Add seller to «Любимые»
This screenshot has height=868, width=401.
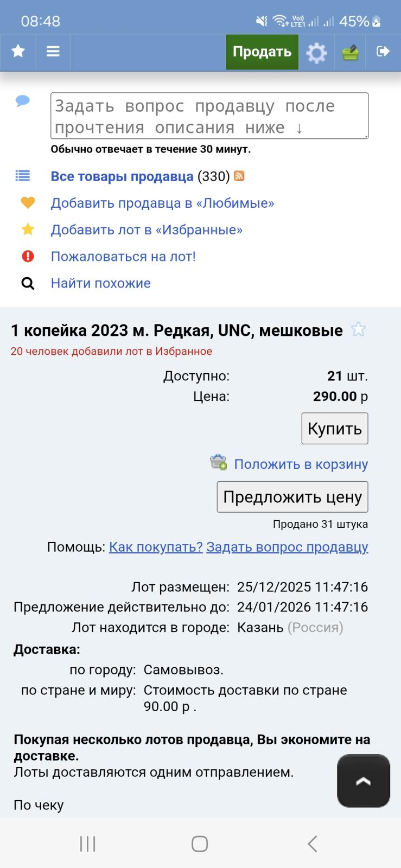click(x=162, y=203)
